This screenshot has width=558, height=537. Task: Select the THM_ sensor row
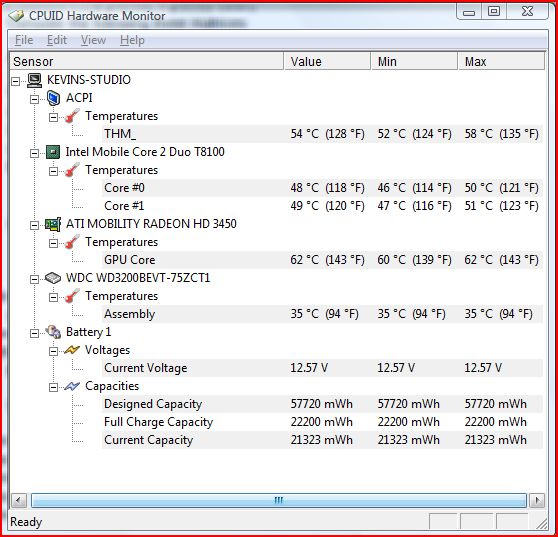tap(322, 134)
